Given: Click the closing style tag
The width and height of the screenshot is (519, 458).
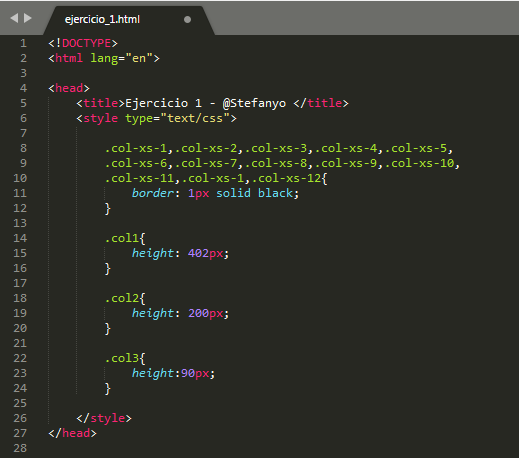Looking at the screenshot, I should click(x=104, y=418).
